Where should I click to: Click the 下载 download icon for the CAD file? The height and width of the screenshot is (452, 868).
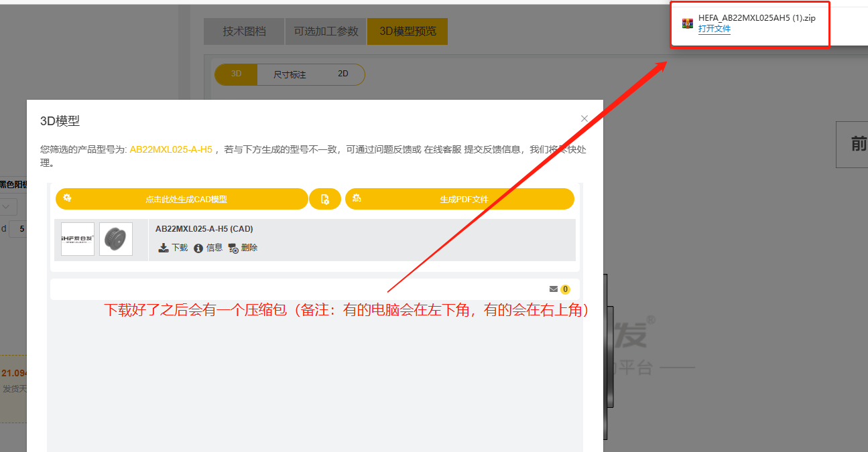point(163,248)
